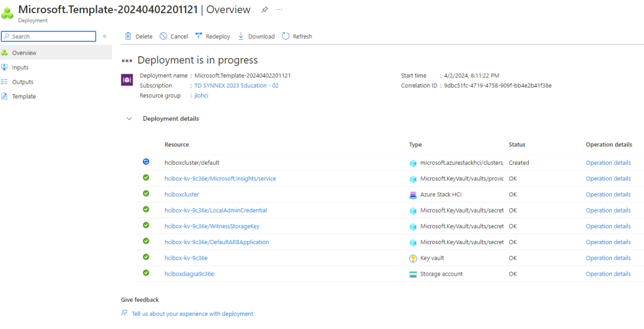Click the Delete trash can icon
This screenshot has width=644, height=329.
(128, 36)
